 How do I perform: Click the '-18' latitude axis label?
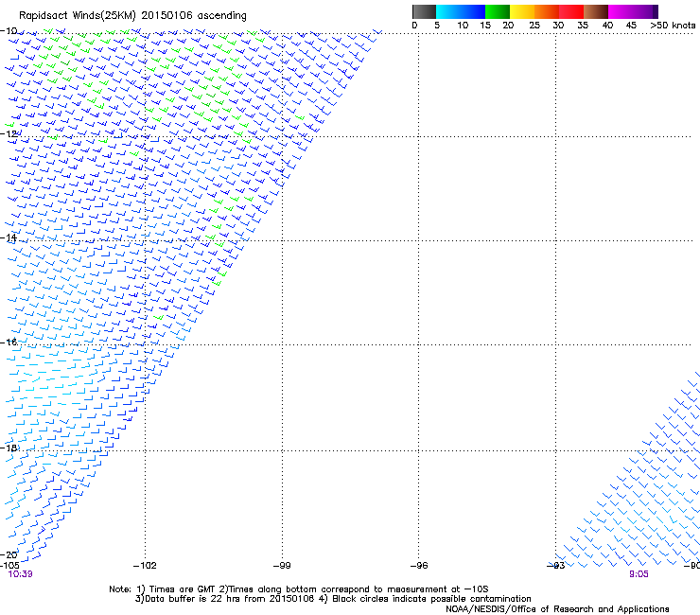point(9,448)
